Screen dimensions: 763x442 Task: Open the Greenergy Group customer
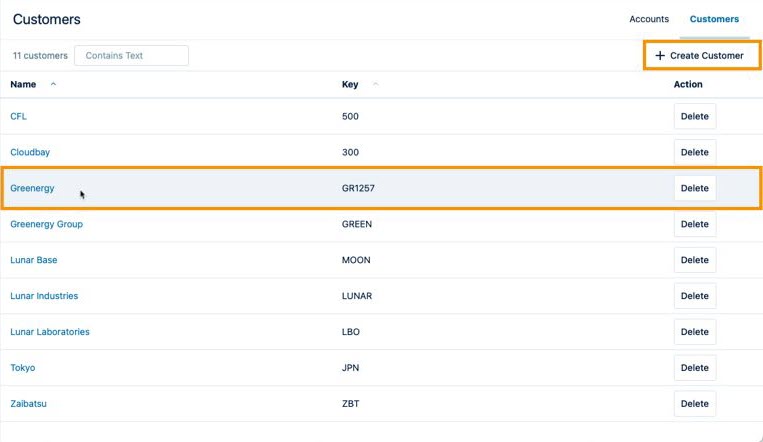(46, 224)
